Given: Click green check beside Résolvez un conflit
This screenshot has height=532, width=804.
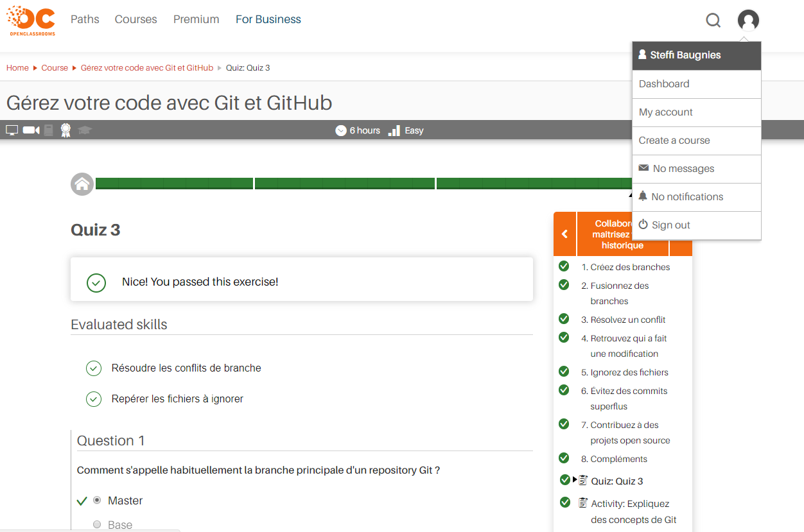Looking at the screenshot, I should coord(564,318).
